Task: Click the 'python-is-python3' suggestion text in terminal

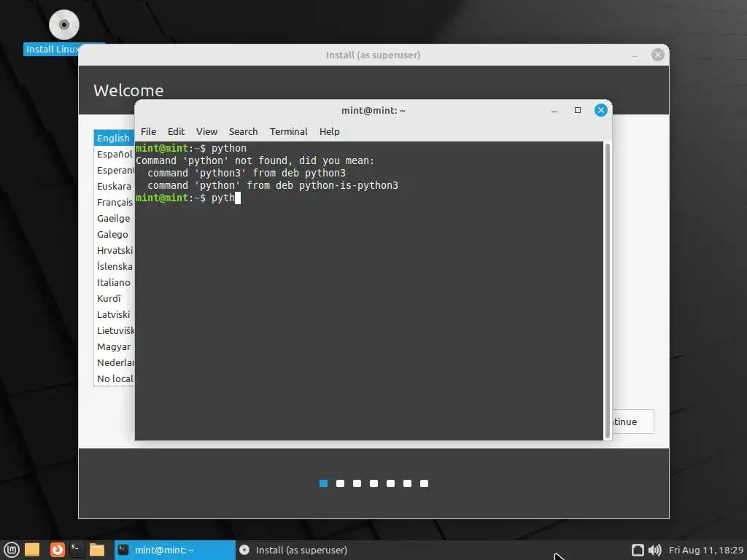Action: (x=348, y=186)
